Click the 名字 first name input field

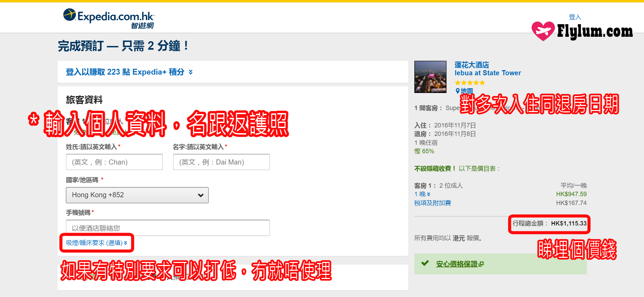(x=221, y=162)
